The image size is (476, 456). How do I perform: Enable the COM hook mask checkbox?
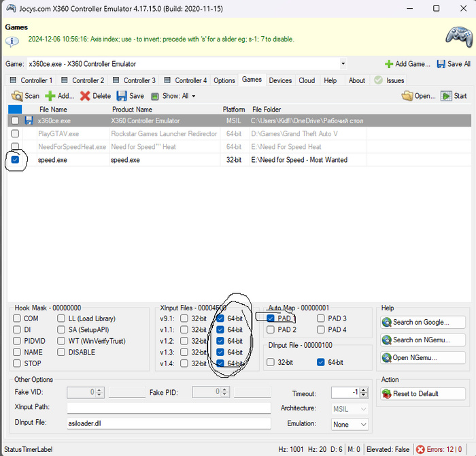coord(17,319)
